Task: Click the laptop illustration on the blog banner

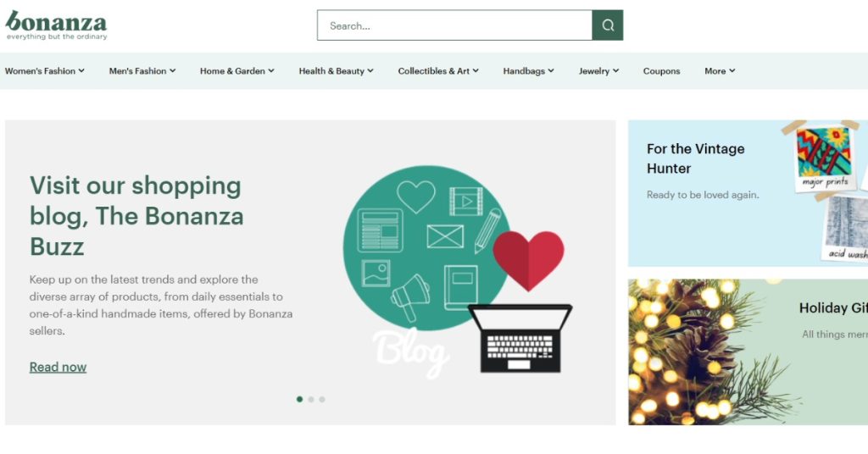Action: click(x=520, y=338)
